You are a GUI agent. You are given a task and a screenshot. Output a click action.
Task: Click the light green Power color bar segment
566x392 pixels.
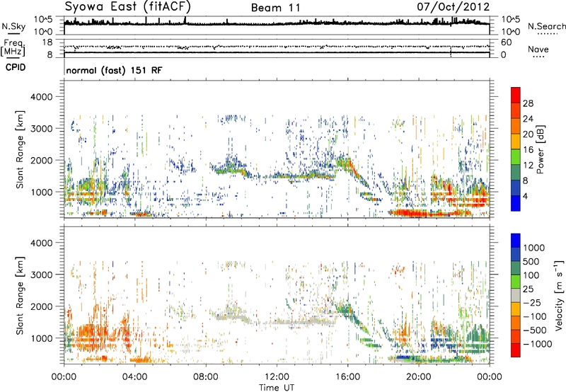tap(516, 157)
